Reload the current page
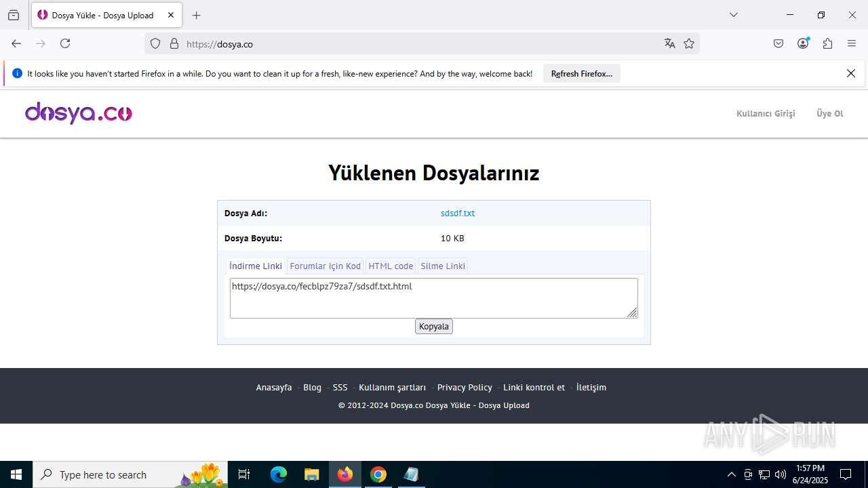Viewport: 868px width, 488px height. [65, 43]
